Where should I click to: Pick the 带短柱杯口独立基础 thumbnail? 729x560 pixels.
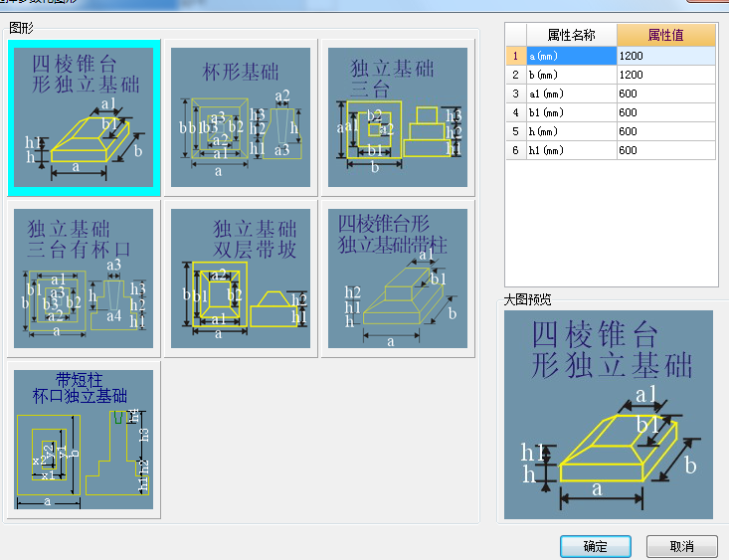tap(84, 440)
